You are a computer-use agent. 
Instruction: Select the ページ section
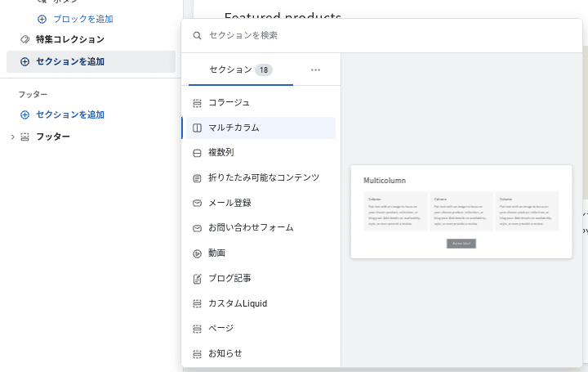[261, 329]
